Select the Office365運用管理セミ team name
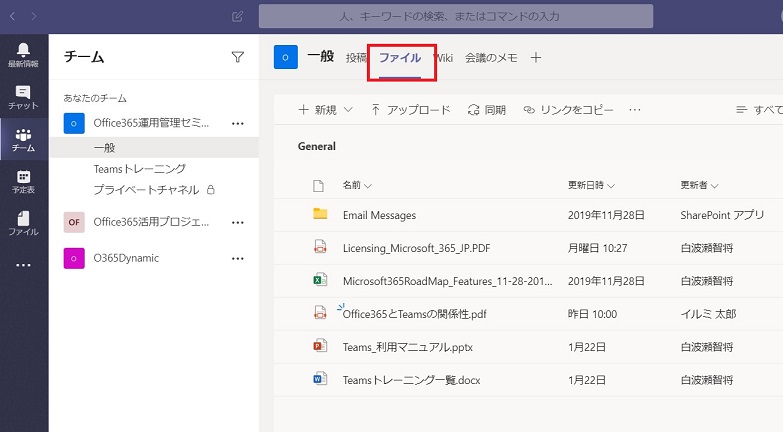The height and width of the screenshot is (432, 783). (x=151, y=123)
